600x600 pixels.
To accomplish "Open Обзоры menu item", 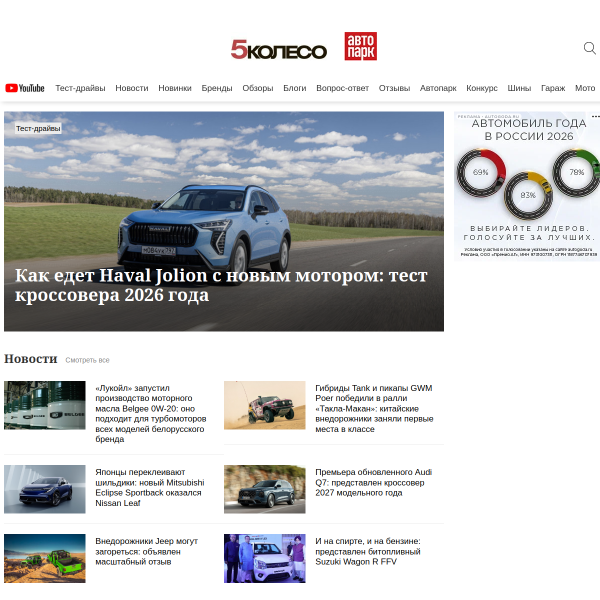I will (258, 88).
